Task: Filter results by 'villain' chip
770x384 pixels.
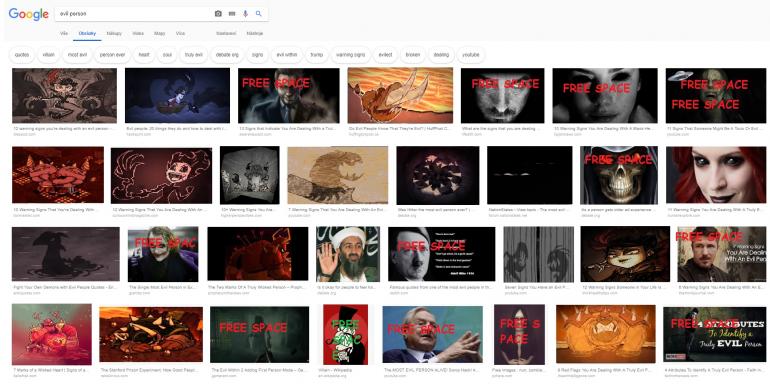Action: [x=49, y=55]
